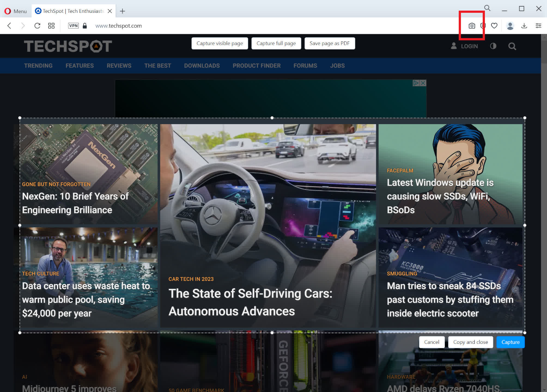
Task: Click the LOGIN link
Action: tap(464, 46)
